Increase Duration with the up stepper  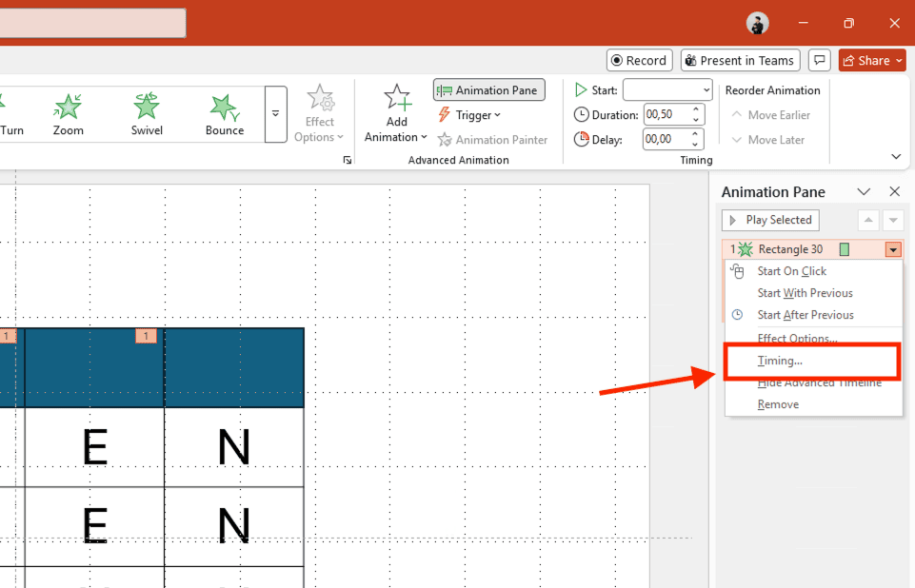coord(696,109)
